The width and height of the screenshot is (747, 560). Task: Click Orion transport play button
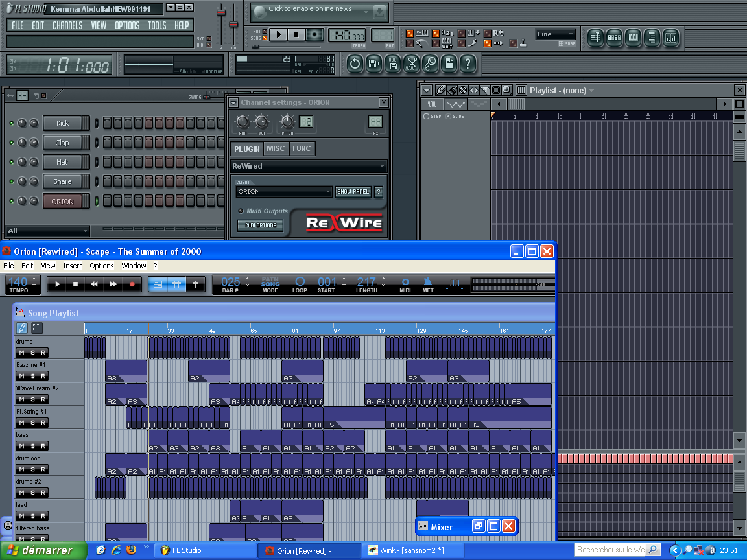click(x=57, y=285)
